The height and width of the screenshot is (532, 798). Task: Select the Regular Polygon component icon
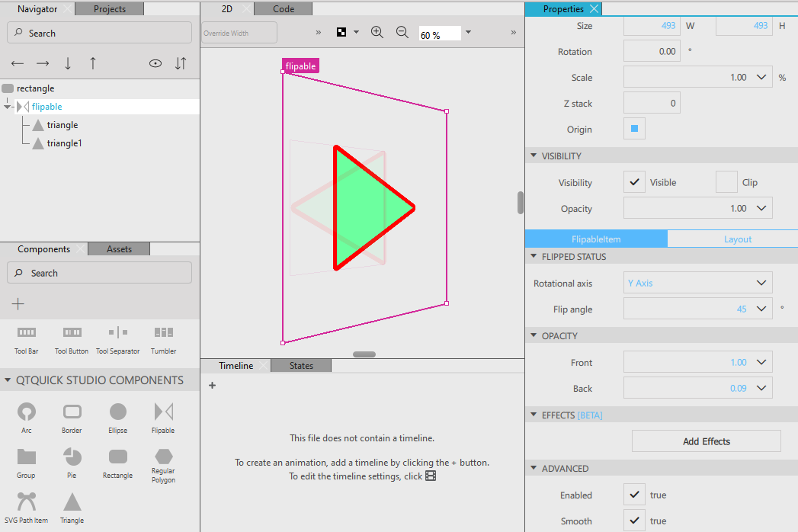tap(163, 457)
